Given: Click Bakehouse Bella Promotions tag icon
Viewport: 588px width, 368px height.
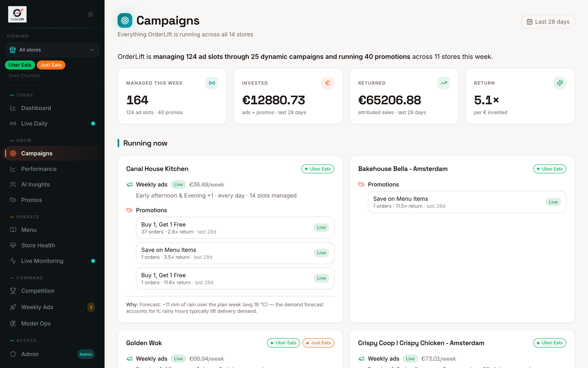Looking at the screenshot, I should click(361, 184).
